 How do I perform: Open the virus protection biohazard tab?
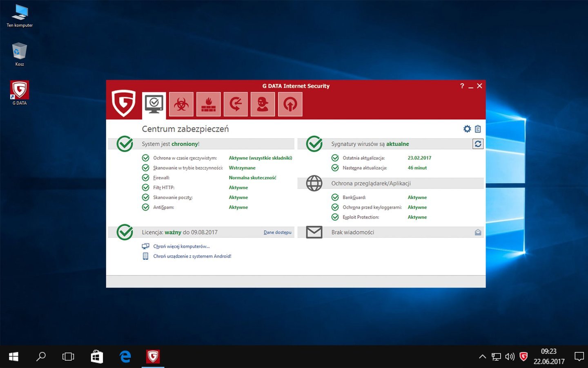click(x=181, y=104)
